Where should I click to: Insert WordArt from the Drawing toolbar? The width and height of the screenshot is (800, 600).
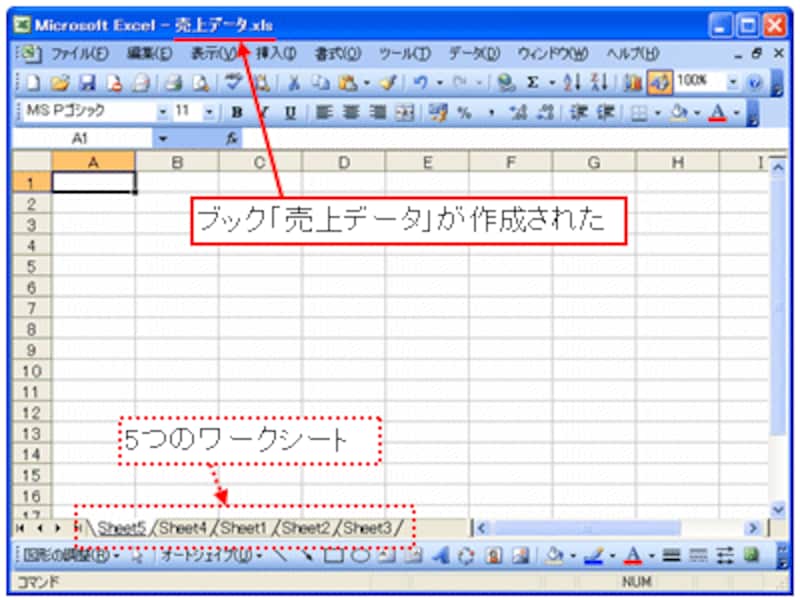(x=441, y=556)
